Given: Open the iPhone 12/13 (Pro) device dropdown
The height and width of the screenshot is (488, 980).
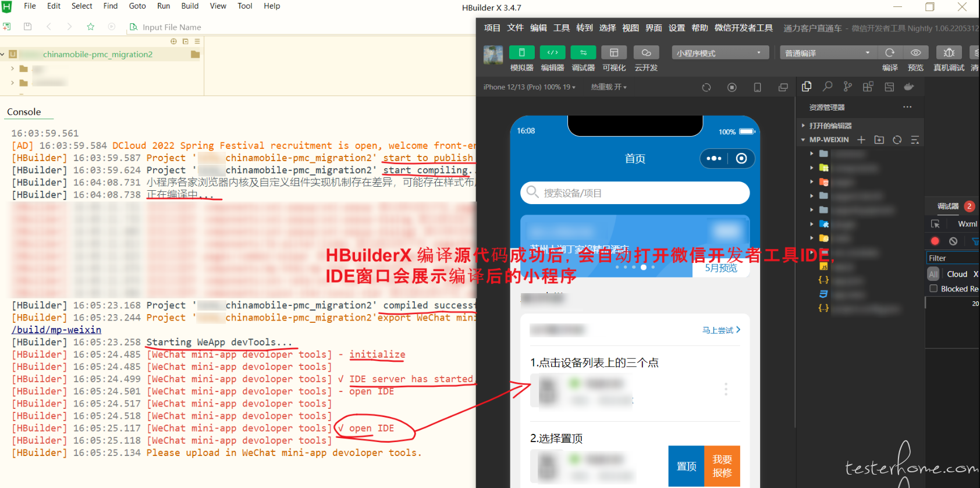Looking at the screenshot, I should 529,87.
